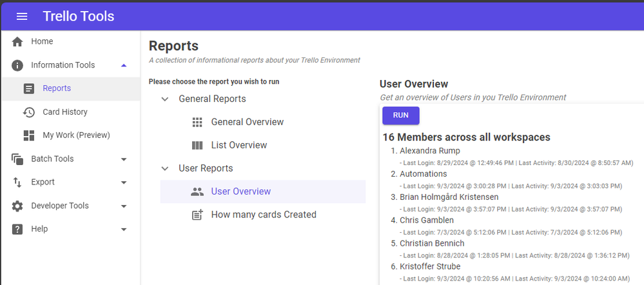The image size is (644, 285).
Task: Open My Work (Preview) page
Action: 70,135
